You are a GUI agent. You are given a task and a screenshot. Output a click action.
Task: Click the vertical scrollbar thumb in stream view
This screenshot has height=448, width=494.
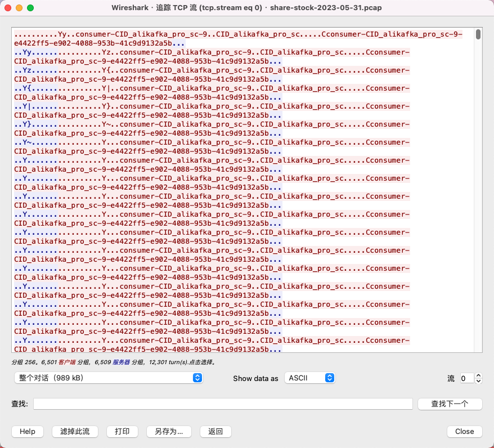478,34
